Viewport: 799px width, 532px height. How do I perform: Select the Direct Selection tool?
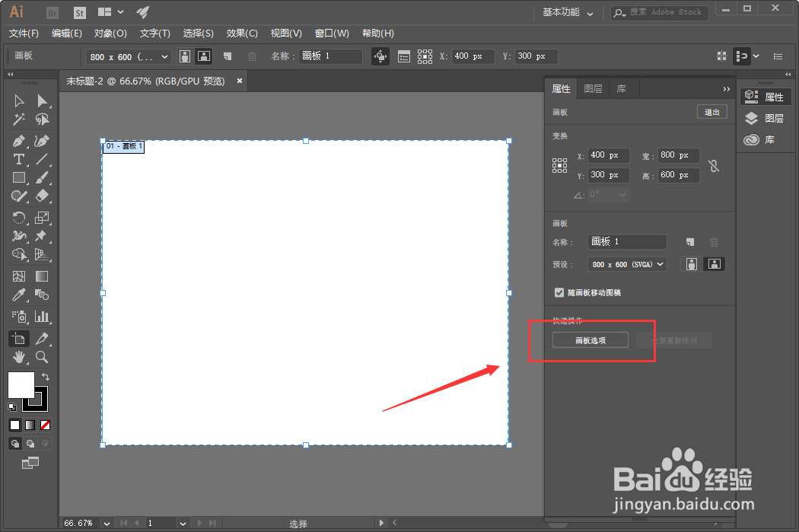pyautogui.click(x=42, y=101)
